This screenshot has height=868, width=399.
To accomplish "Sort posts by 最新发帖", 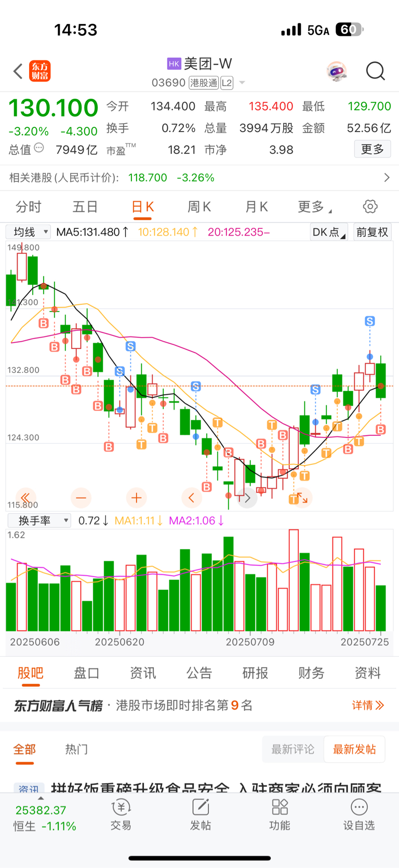I will click(x=354, y=749).
